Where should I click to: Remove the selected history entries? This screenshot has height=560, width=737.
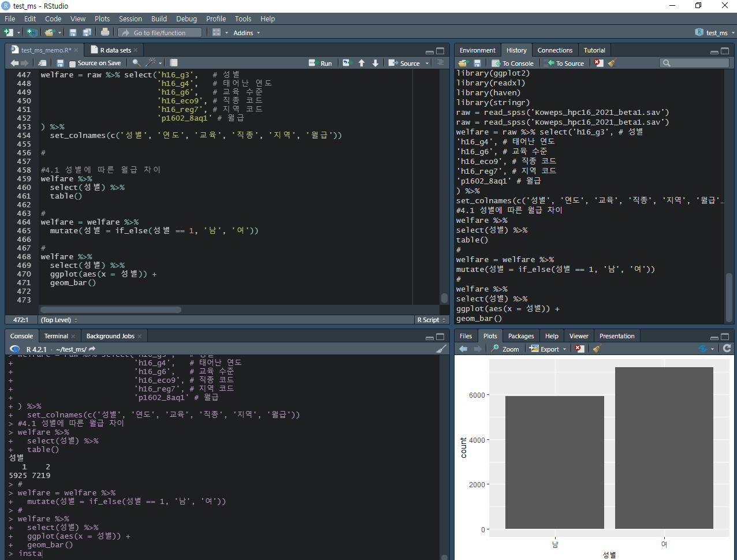click(598, 63)
